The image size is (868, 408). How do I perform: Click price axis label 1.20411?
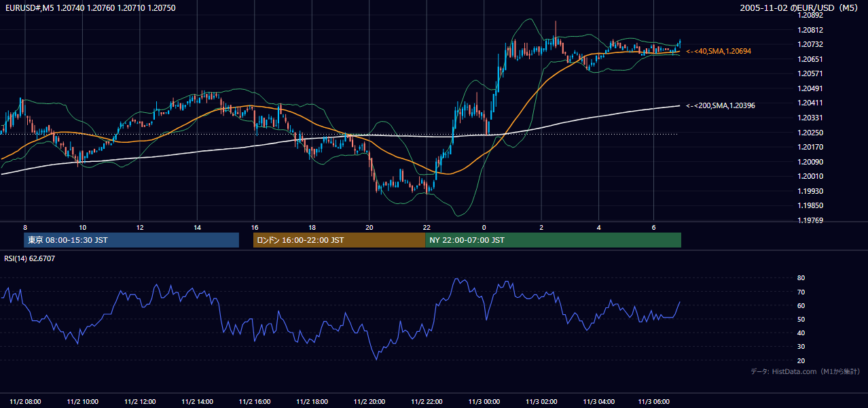[810, 103]
